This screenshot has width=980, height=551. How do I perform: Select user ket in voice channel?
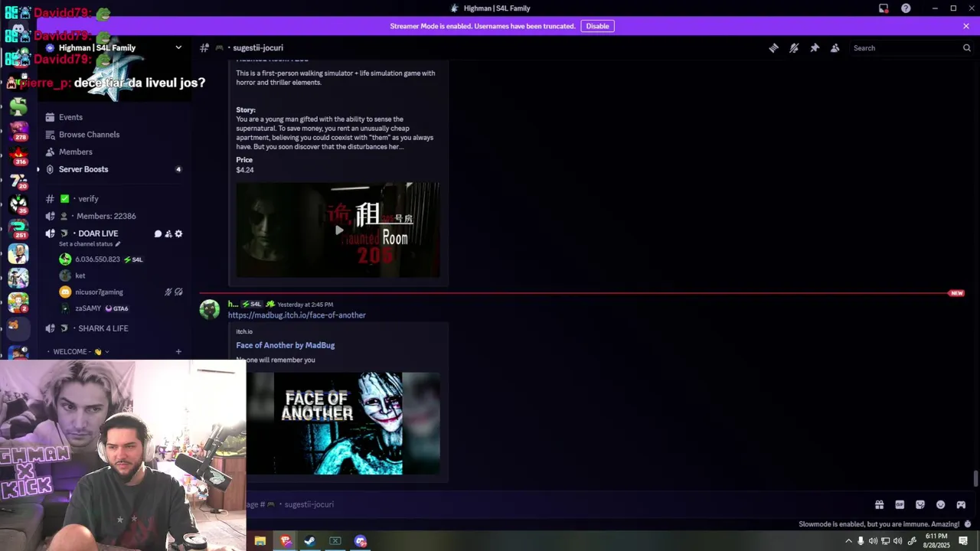tap(80, 275)
